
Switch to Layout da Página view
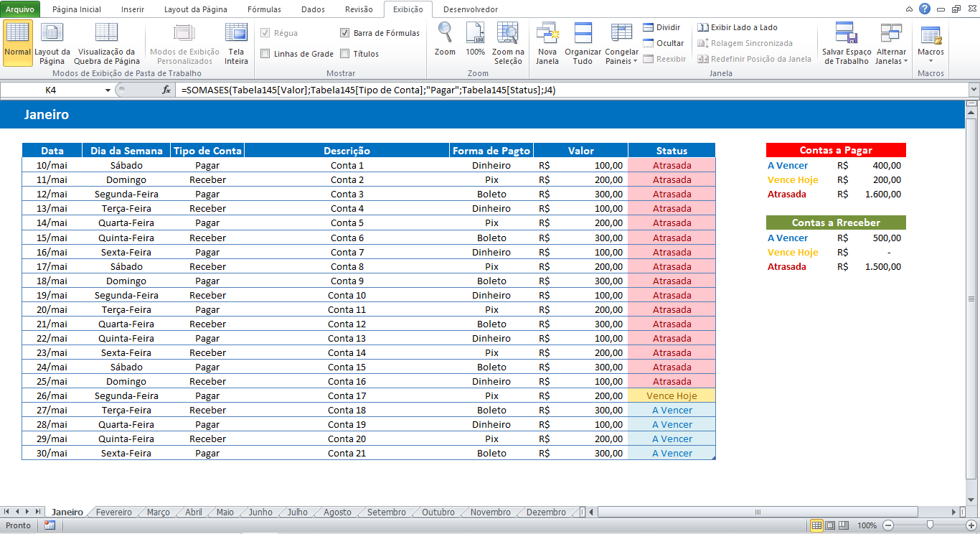(x=52, y=43)
